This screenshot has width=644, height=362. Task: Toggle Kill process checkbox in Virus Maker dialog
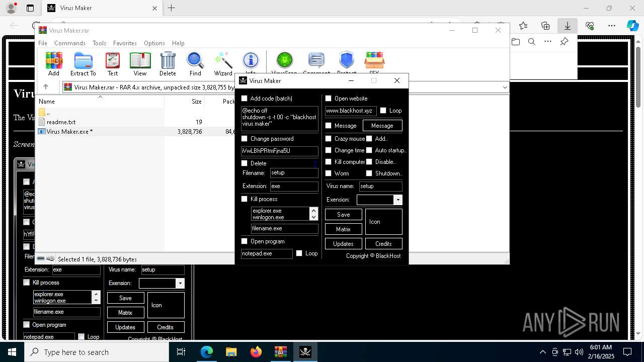(245, 199)
